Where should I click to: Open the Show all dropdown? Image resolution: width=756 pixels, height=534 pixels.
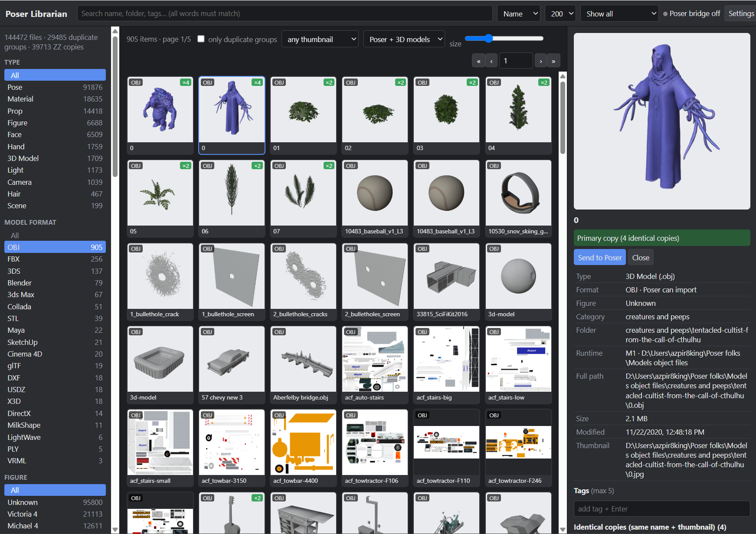tap(619, 13)
